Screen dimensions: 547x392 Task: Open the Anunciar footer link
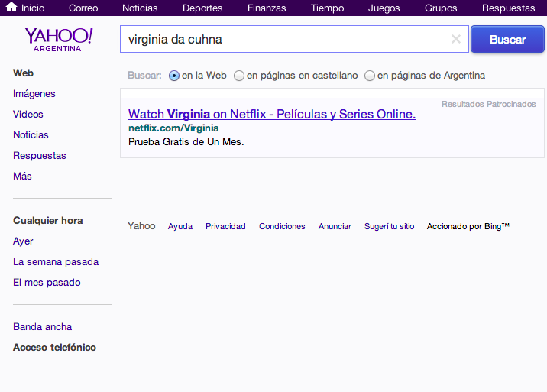335,226
